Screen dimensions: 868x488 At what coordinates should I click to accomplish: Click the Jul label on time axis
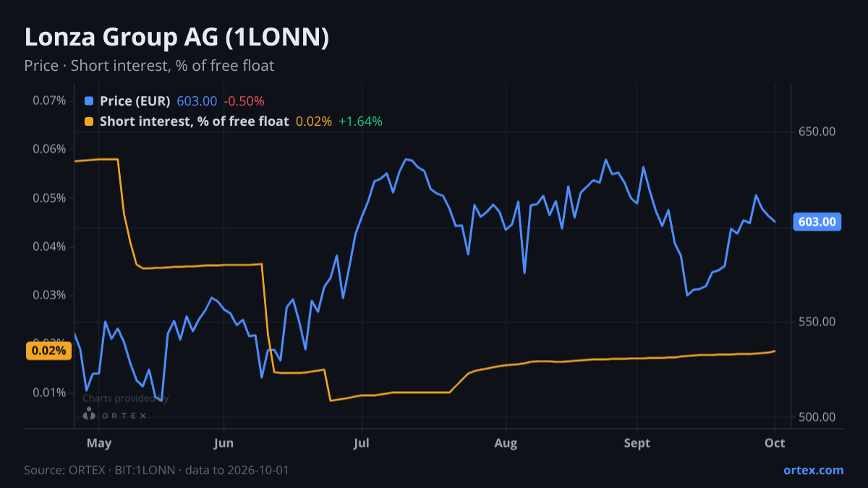pos(360,443)
